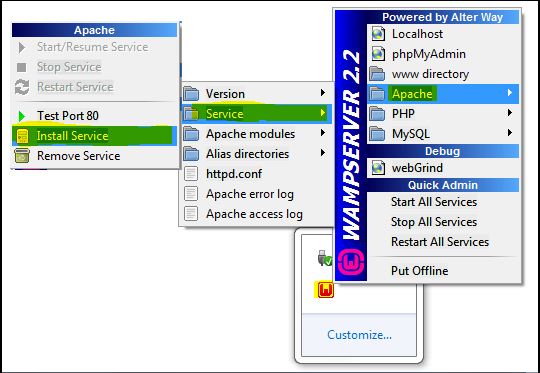Click the Service folder icon

pos(191,114)
